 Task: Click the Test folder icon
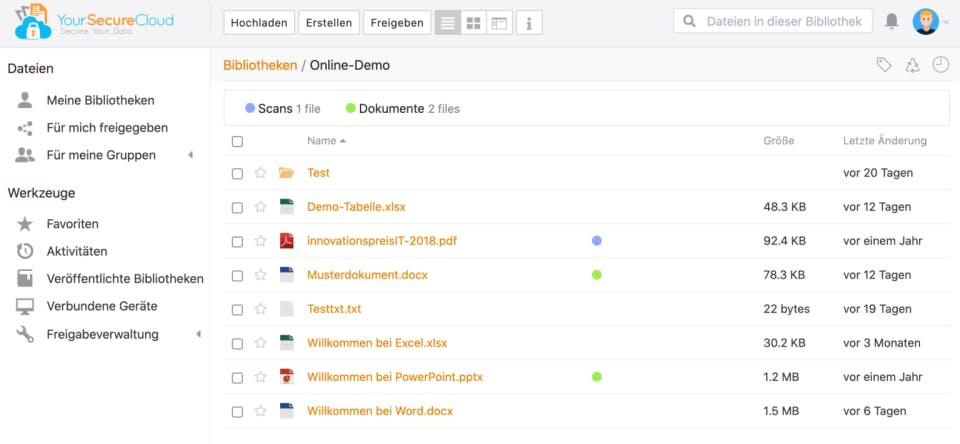tap(286, 173)
